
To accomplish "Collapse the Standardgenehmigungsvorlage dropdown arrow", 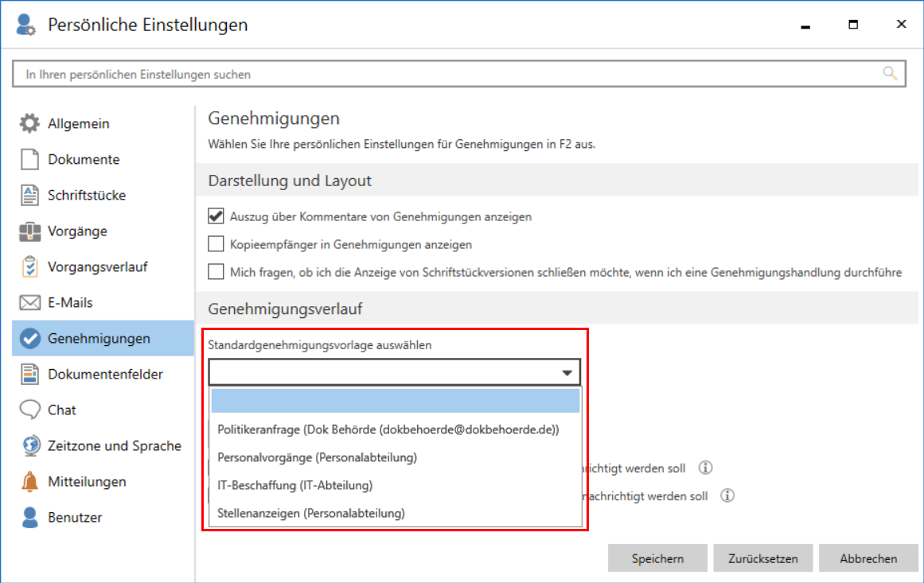I will pos(567,373).
